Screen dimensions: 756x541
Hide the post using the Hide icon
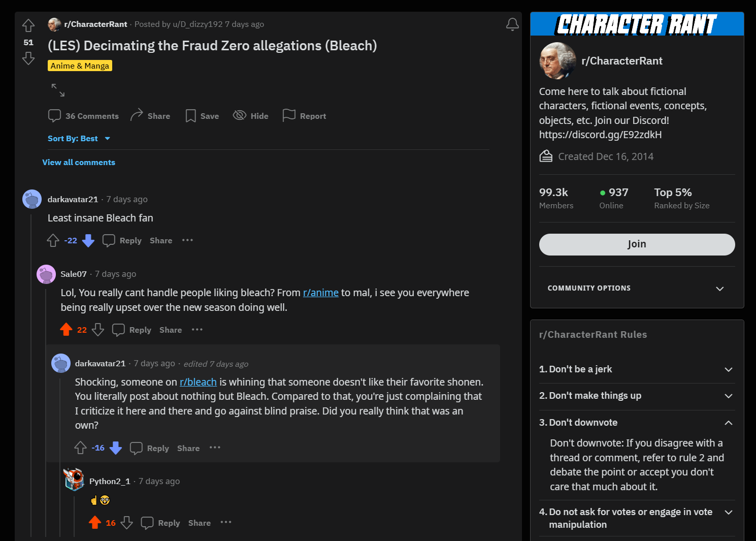240,115
